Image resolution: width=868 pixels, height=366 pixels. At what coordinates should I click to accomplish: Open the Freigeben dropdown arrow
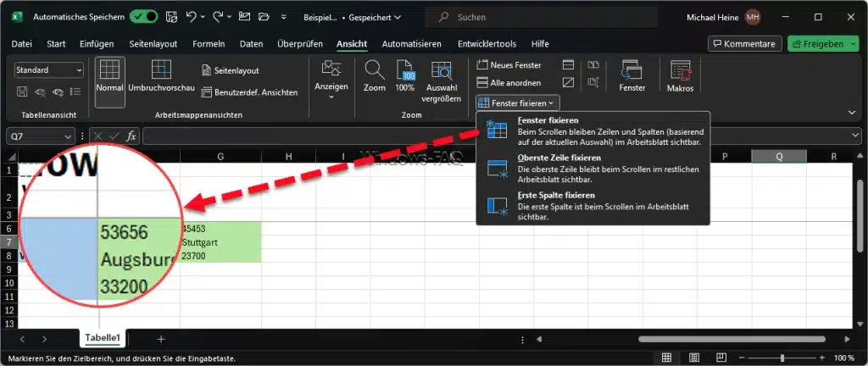pos(853,44)
